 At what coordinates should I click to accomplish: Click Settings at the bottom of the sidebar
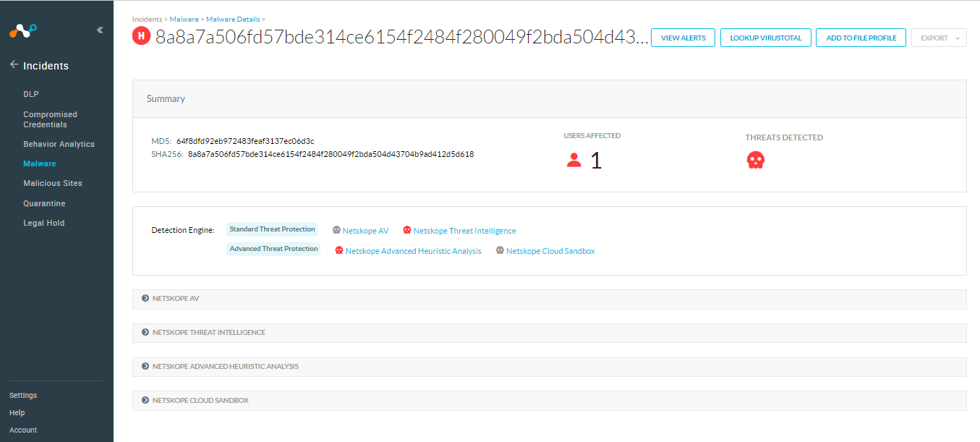click(22, 395)
